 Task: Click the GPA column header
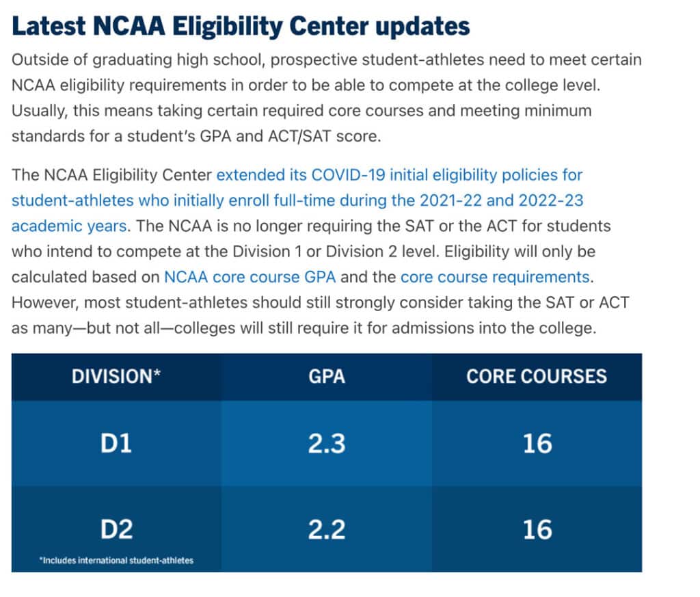pyautogui.click(x=326, y=376)
